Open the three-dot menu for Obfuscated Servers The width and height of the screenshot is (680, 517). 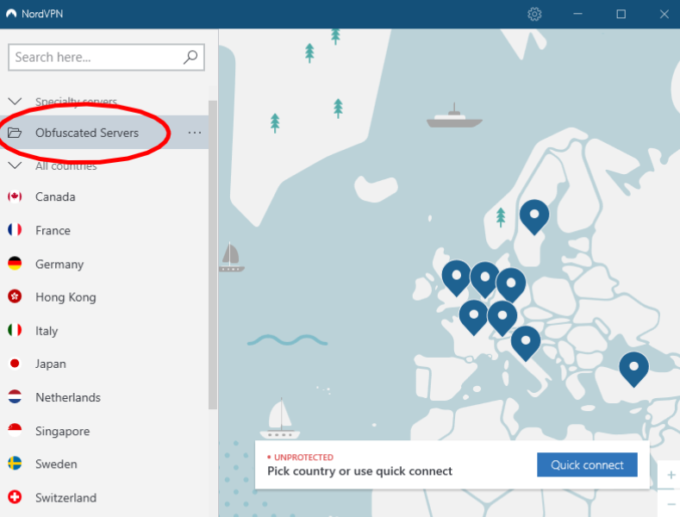[x=194, y=133]
